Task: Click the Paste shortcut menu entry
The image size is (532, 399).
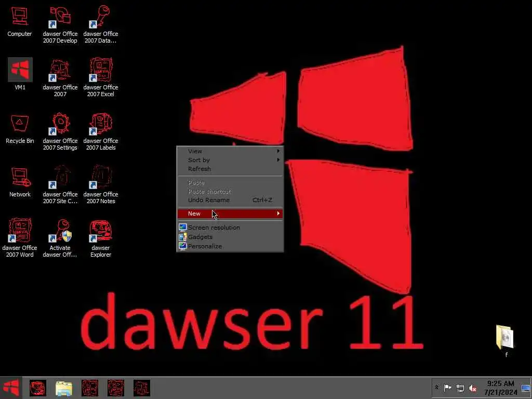Action: 230,191
